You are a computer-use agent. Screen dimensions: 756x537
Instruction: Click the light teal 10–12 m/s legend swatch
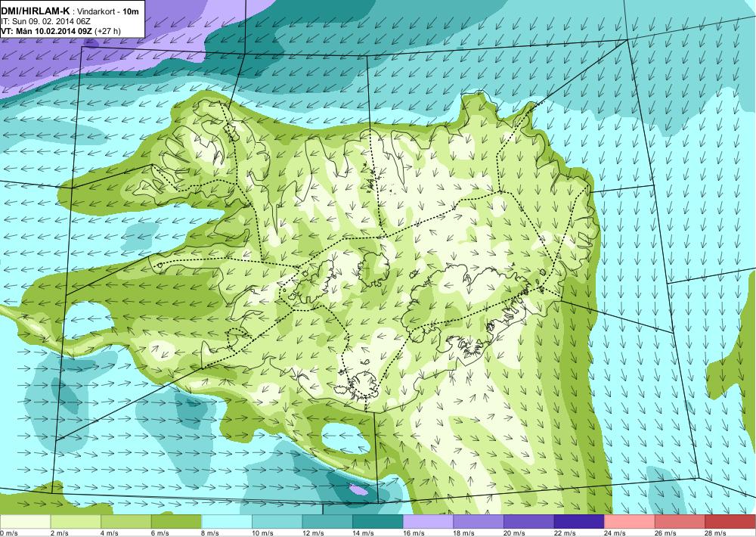pyautogui.click(x=277, y=522)
